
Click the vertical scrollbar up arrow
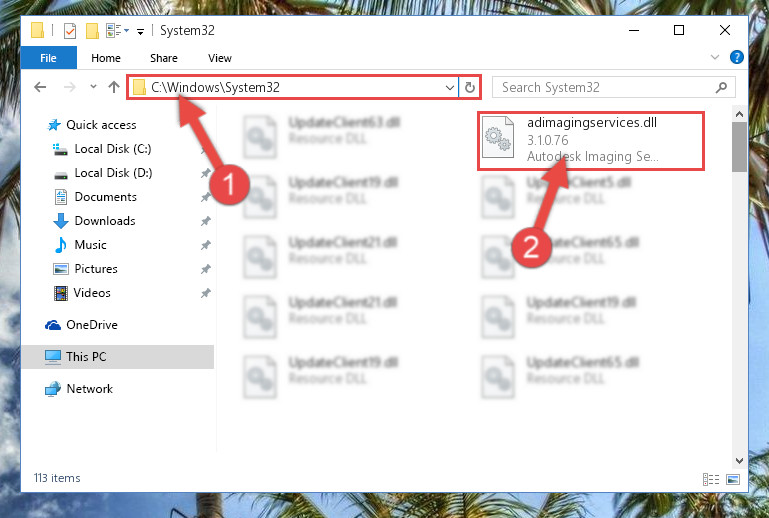(x=739, y=114)
